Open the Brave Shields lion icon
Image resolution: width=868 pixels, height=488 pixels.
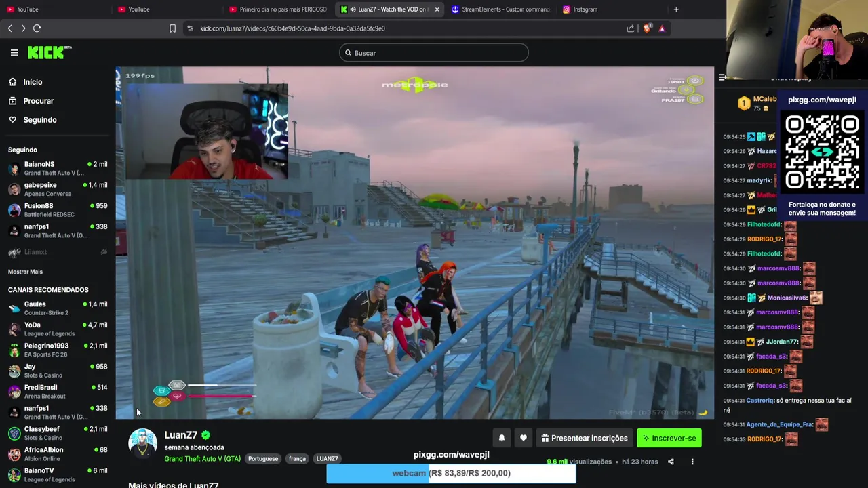647,28
